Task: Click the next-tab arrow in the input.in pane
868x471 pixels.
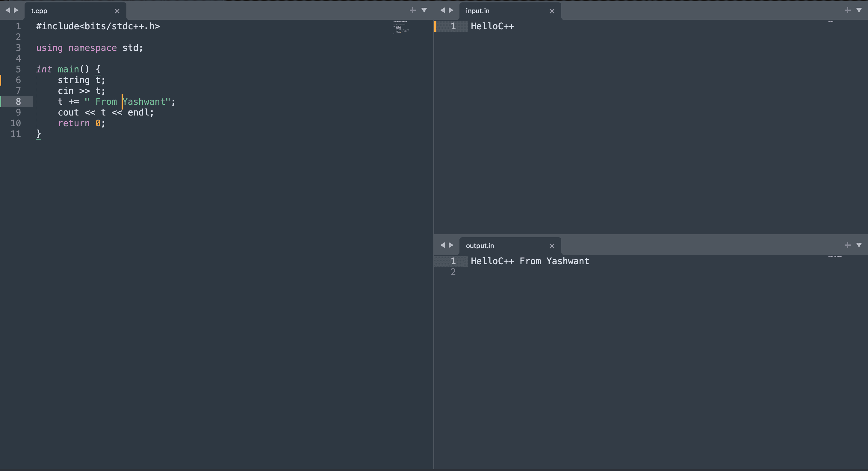Action: pos(451,10)
